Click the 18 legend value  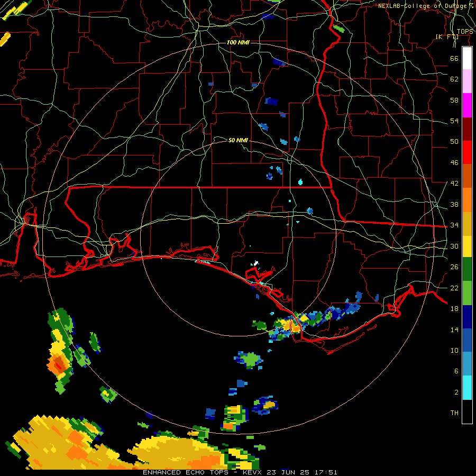point(454,308)
